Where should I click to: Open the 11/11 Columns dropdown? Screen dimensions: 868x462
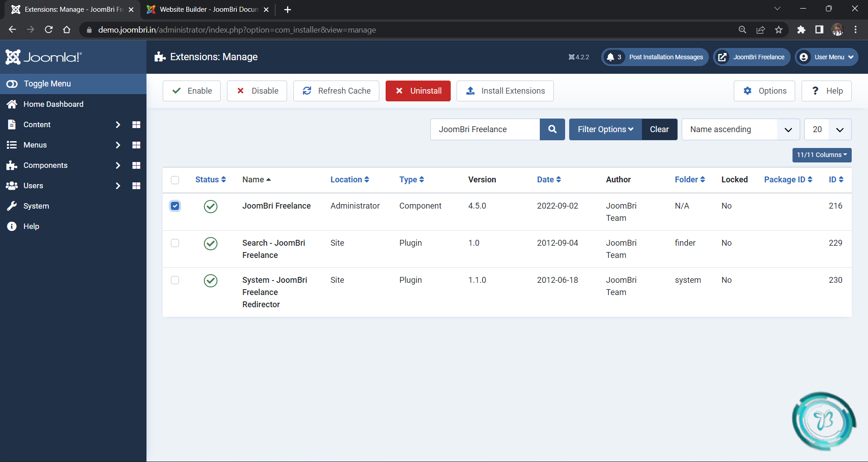[x=822, y=155]
